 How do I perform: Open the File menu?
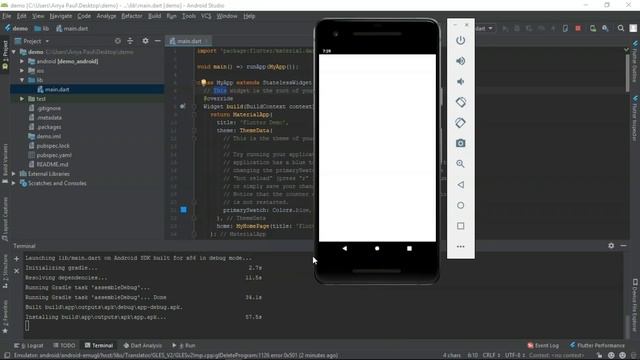point(7,16)
